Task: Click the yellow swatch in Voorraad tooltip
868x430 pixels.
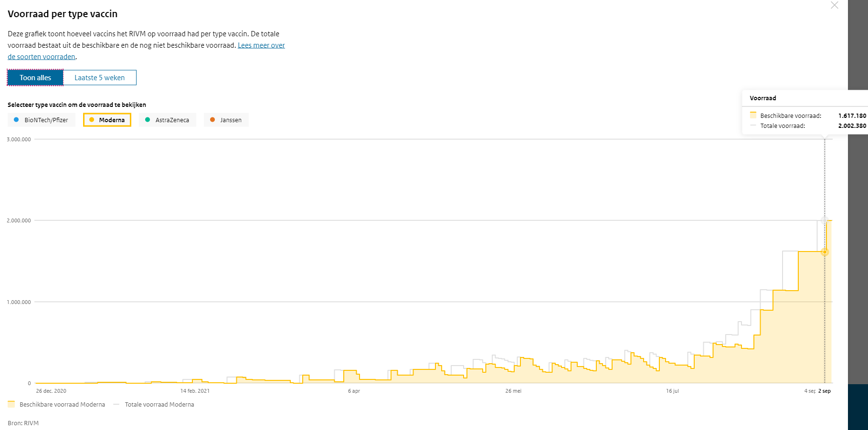Action: (x=753, y=115)
